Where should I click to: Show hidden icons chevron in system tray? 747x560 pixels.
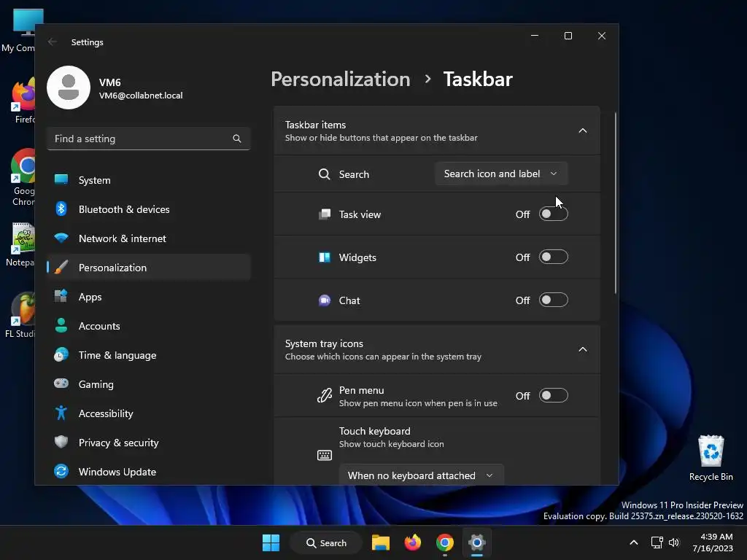pyautogui.click(x=634, y=542)
